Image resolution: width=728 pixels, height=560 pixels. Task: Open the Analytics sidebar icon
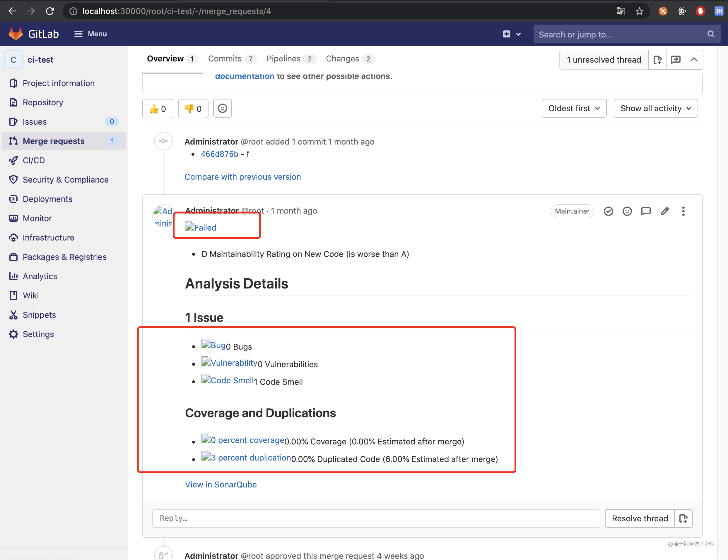click(x=13, y=276)
